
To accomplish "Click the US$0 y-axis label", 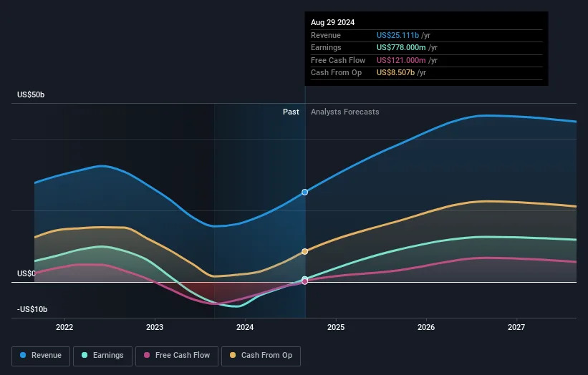I will point(26,273).
